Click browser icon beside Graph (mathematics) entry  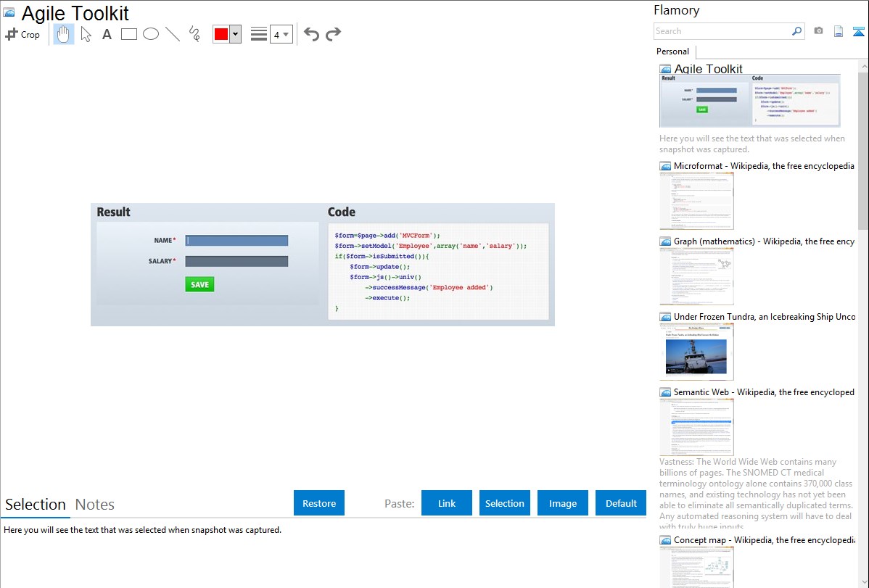tap(665, 241)
